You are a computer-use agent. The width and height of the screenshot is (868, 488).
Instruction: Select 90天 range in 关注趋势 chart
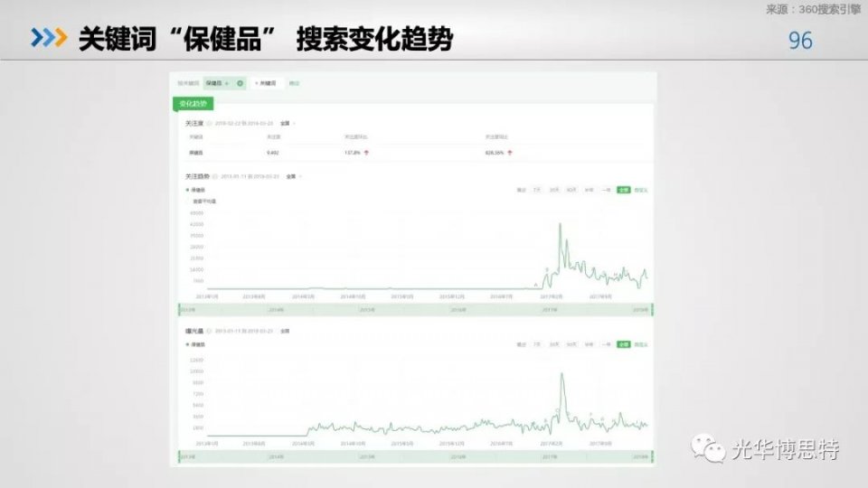coord(571,190)
